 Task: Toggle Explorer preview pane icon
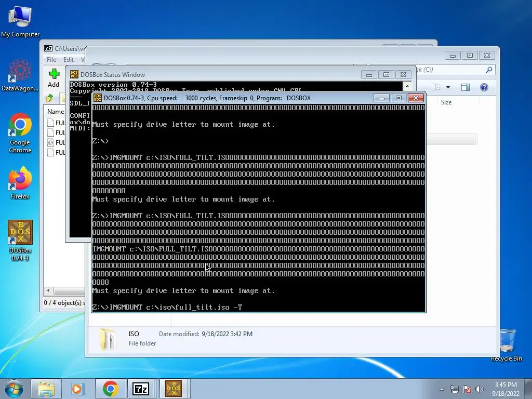pyautogui.click(x=465, y=87)
